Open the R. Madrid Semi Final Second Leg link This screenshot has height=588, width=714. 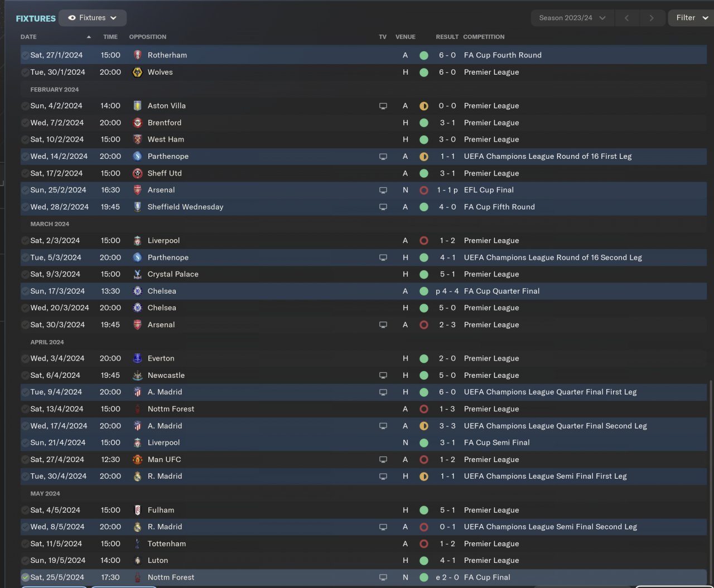pyautogui.click(x=550, y=527)
